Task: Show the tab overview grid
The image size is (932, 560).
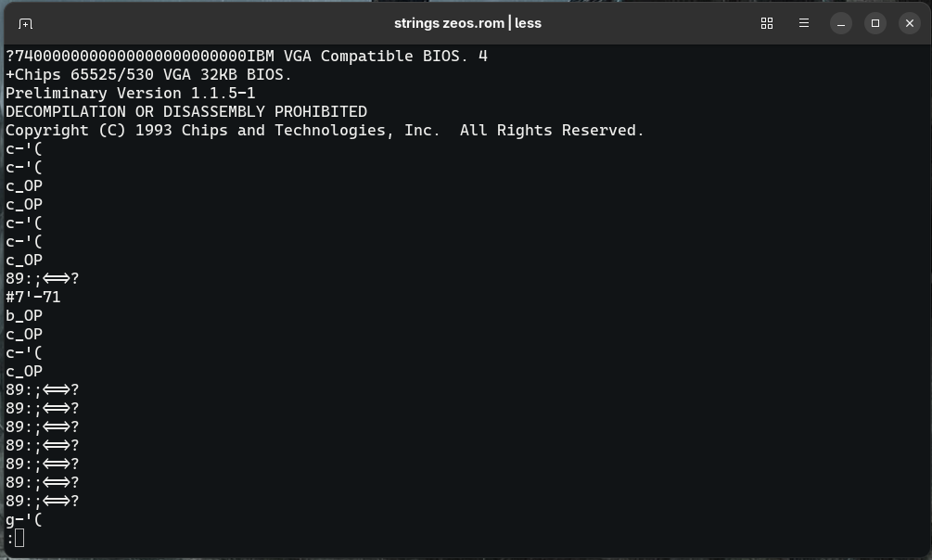Action: click(767, 23)
